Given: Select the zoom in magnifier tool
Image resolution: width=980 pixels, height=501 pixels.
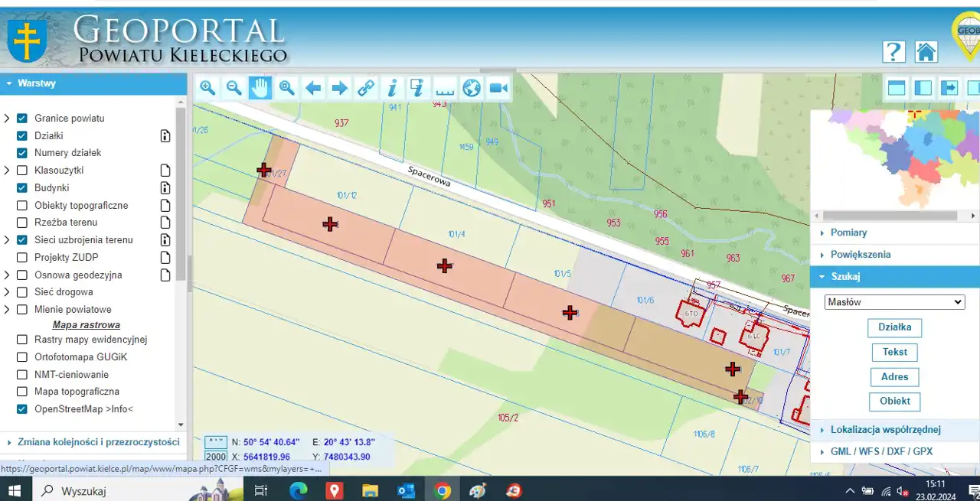Looking at the screenshot, I should click(x=207, y=88).
